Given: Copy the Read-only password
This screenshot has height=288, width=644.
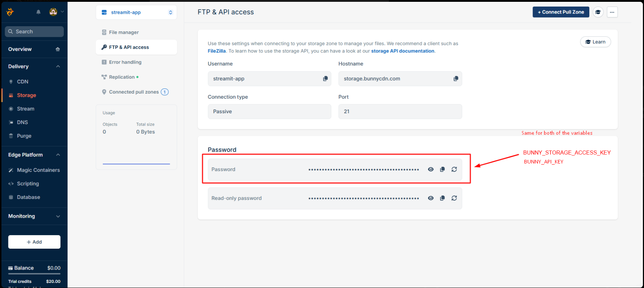Looking at the screenshot, I should tap(442, 198).
